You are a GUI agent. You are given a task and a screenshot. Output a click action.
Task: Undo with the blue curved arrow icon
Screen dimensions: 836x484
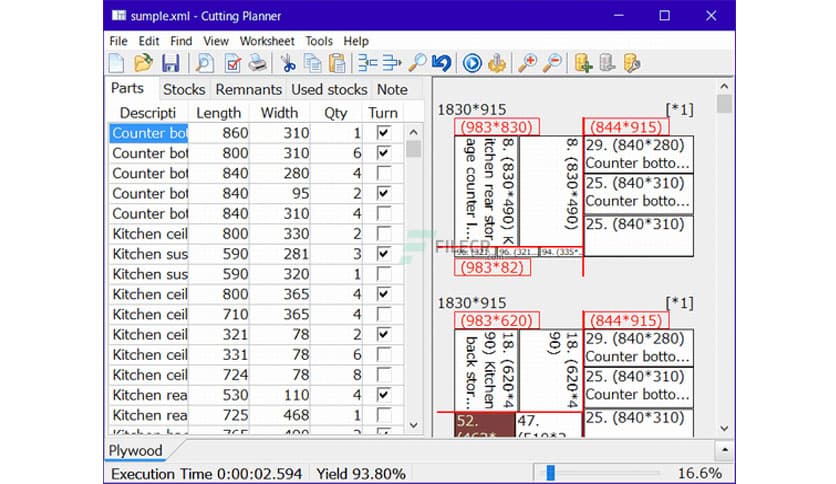point(441,63)
